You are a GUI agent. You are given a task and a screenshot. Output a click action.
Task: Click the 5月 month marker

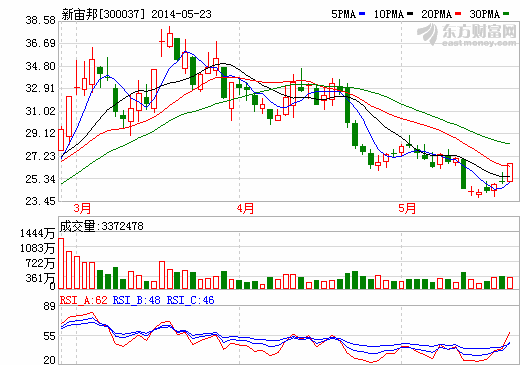pos(407,209)
